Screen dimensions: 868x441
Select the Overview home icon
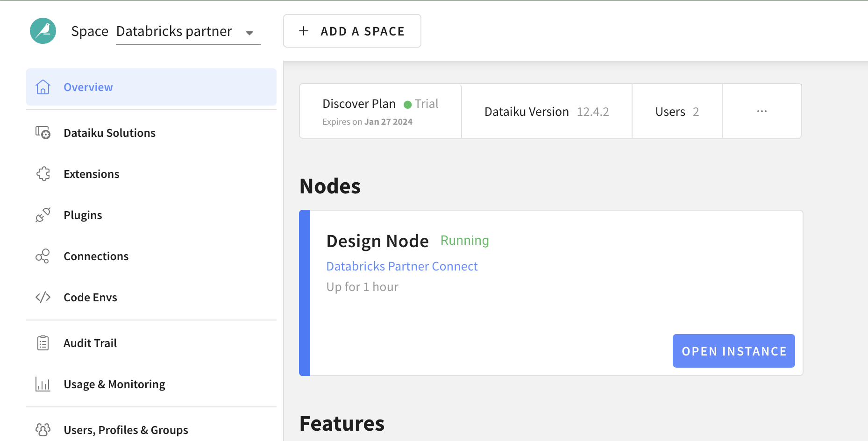tap(43, 87)
